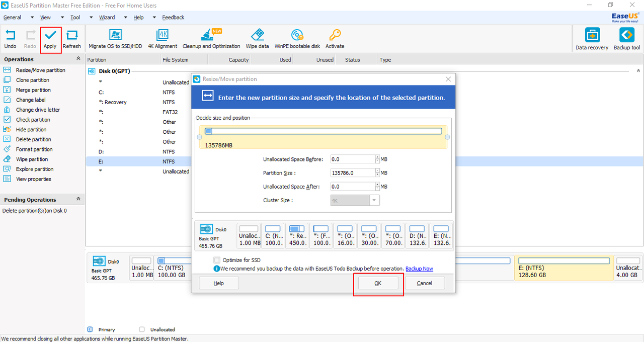Focus the Unallocated Space Before field
This screenshot has width=644, height=342.
point(353,159)
